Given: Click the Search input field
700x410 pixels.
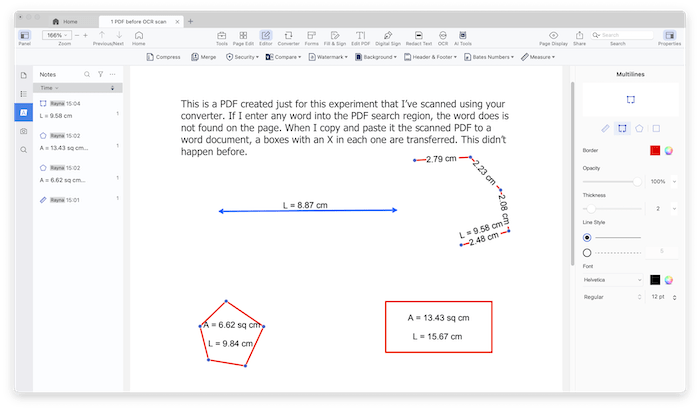Looking at the screenshot, I should pyautogui.click(x=622, y=35).
